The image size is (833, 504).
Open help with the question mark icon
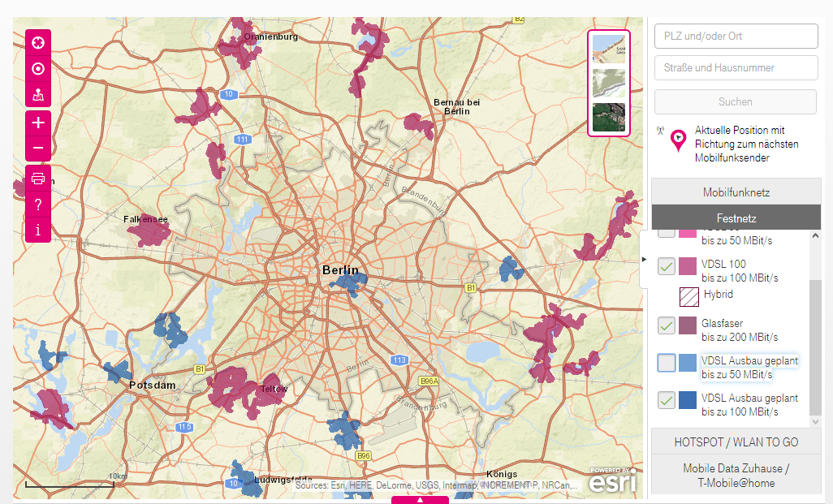pos(38,205)
